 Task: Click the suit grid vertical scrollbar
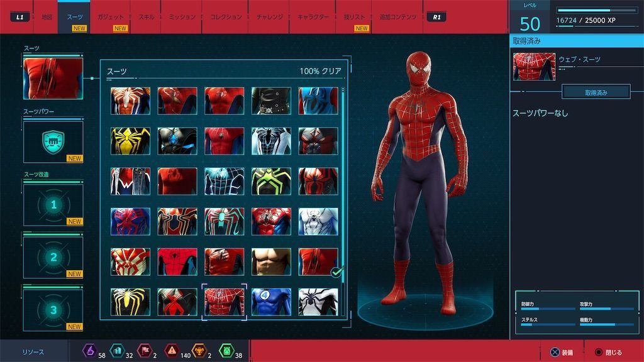(x=343, y=201)
